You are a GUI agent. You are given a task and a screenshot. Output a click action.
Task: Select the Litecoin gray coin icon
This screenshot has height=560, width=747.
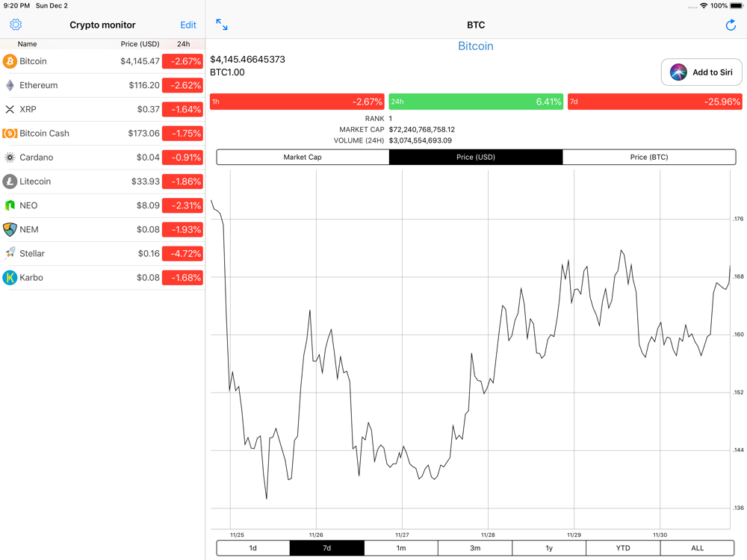coord(10,181)
